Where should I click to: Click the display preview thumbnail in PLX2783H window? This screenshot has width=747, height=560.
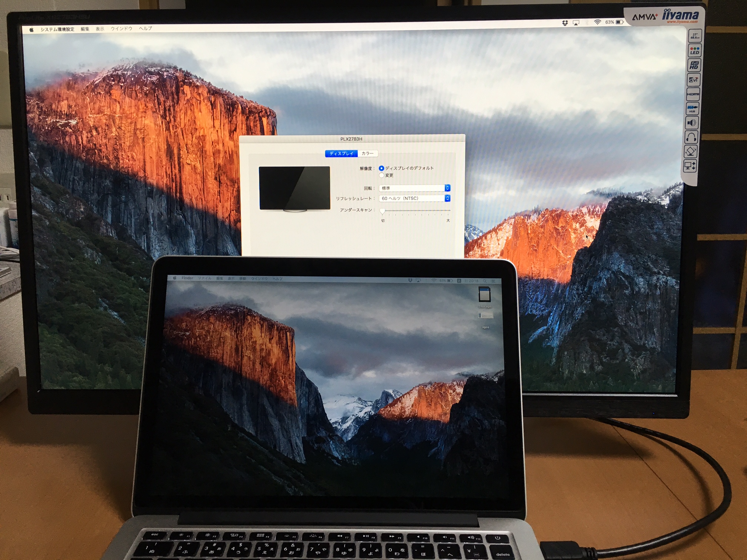coord(295,188)
